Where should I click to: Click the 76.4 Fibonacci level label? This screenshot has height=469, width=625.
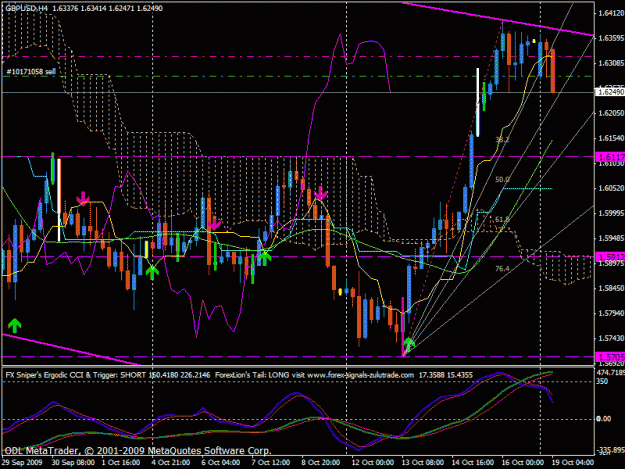coord(502,269)
